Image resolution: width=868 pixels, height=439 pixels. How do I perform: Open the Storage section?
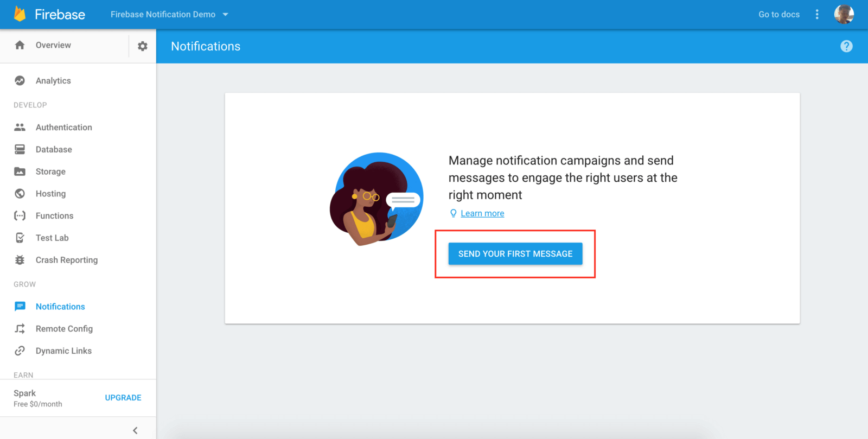click(50, 171)
